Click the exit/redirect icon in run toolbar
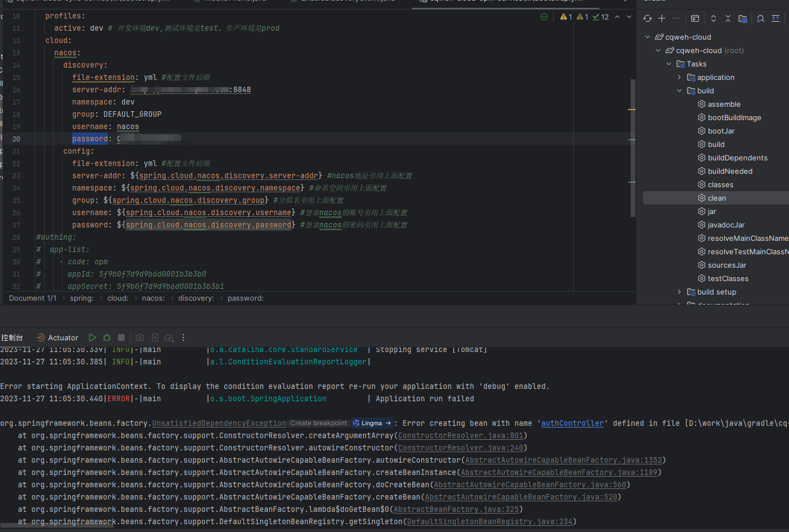This screenshot has width=789, height=532. (155, 338)
